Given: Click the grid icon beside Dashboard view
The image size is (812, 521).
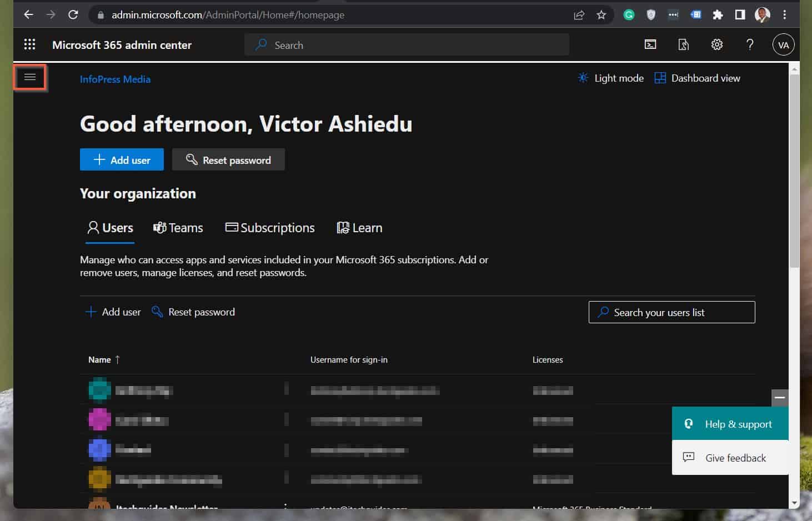Looking at the screenshot, I should point(660,78).
